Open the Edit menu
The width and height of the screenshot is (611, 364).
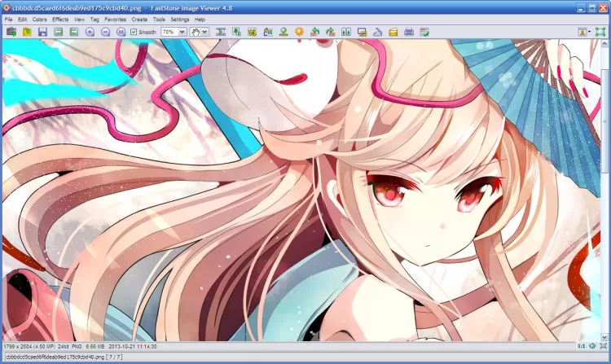point(22,19)
